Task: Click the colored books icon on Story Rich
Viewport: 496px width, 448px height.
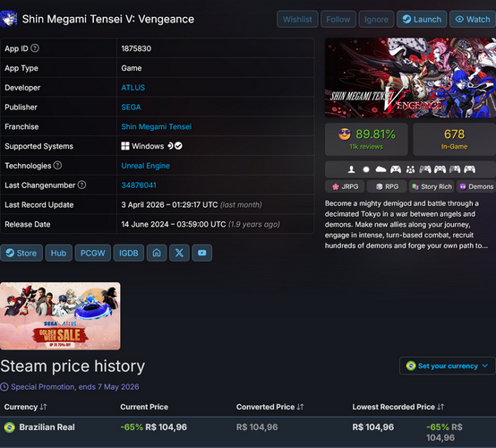Action: click(x=415, y=186)
